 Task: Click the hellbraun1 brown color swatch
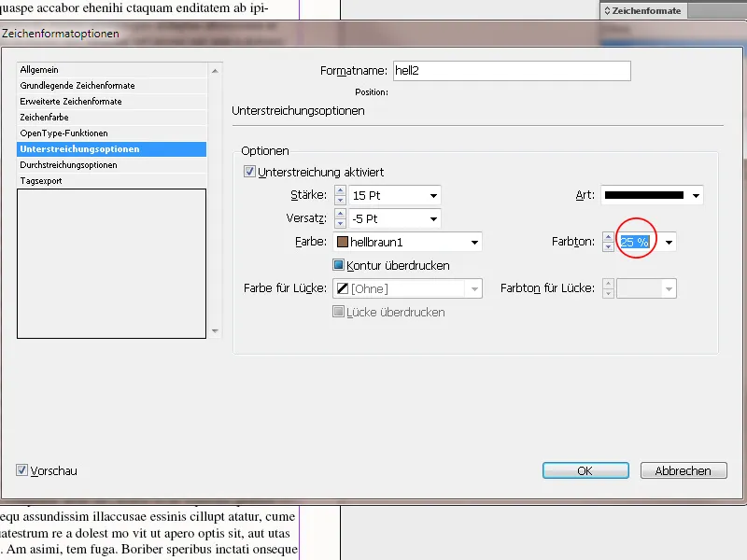pos(343,242)
